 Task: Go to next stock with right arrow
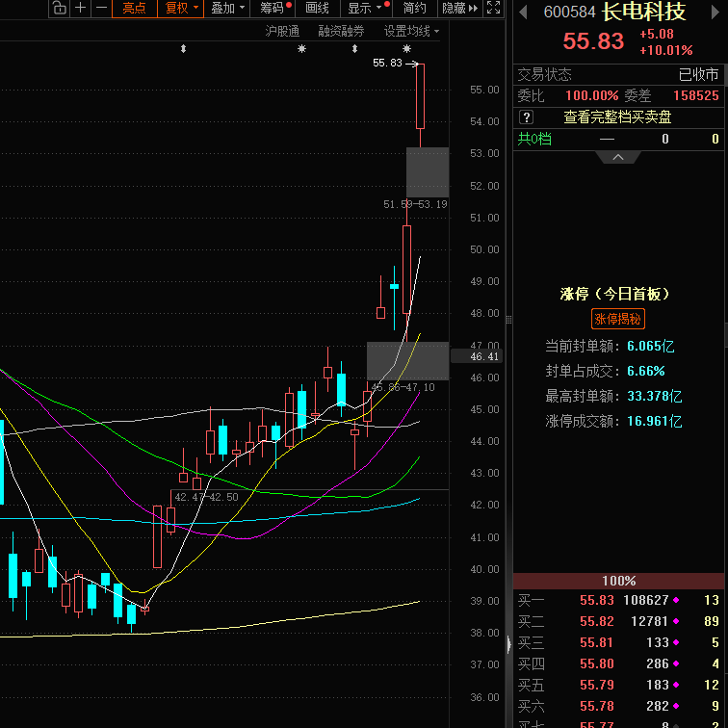715,13
